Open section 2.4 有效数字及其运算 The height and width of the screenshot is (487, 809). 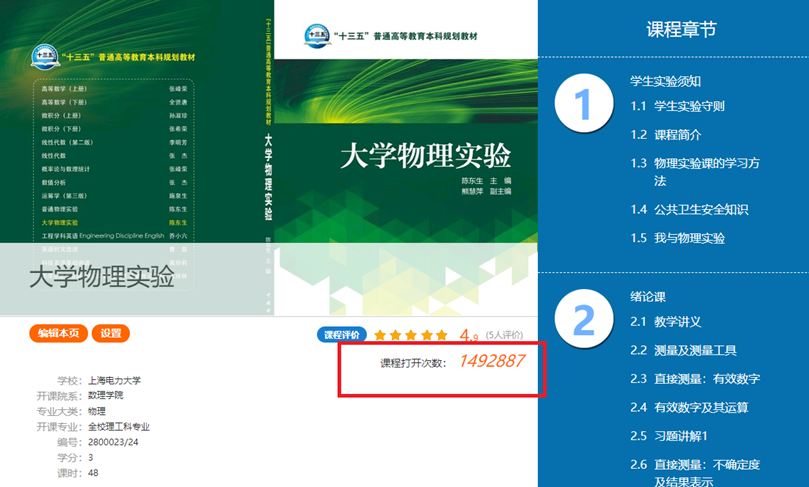pos(689,408)
